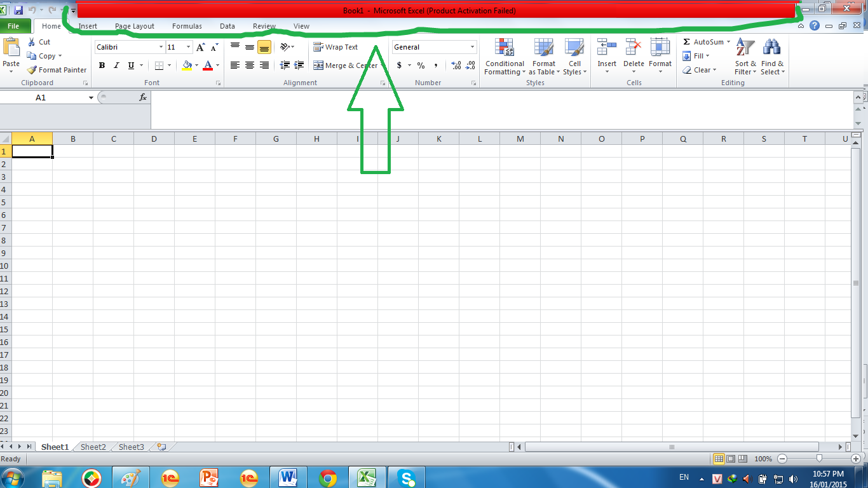868x488 pixels.
Task: Click the Cut button
Action: (39, 42)
